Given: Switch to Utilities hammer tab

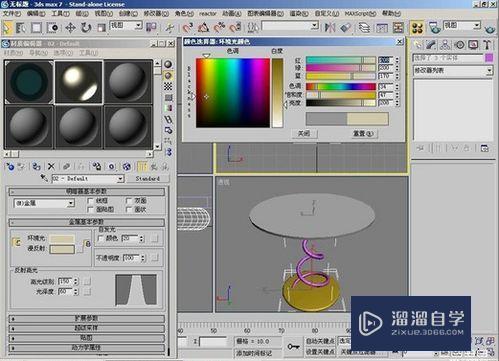Looking at the screenshot, I should 487,45.
